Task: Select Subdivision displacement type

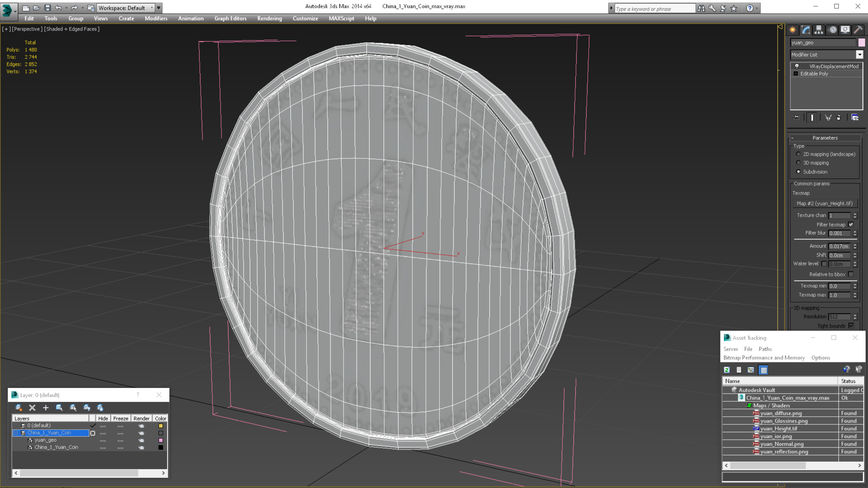Action: pos(798,171)
